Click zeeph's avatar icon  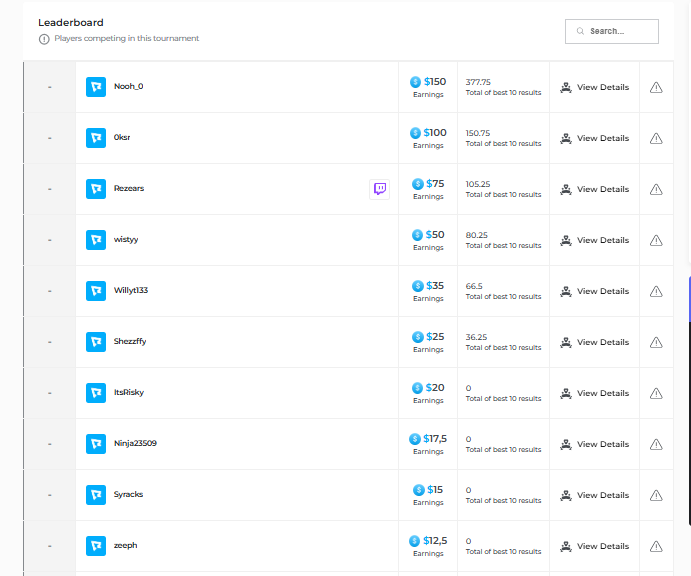point(96,546)
